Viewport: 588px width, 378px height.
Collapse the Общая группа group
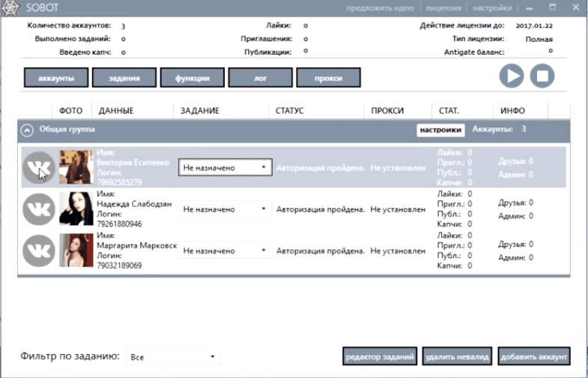coord(27,130)
